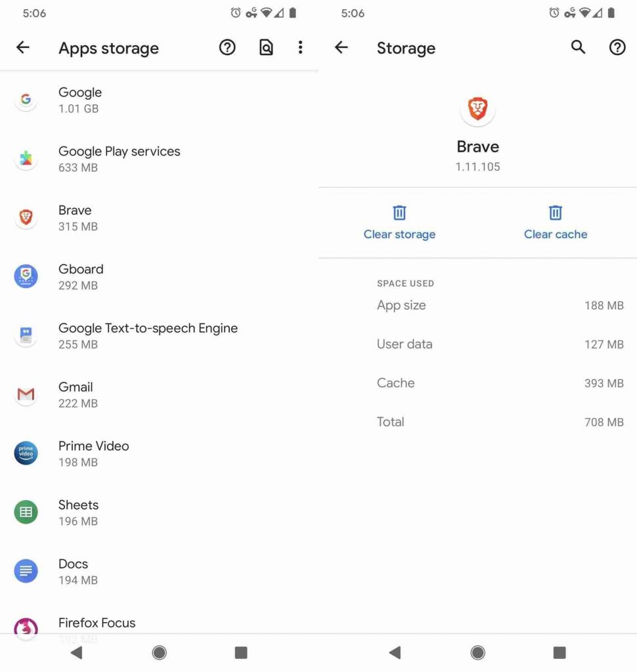This screenshot has height=672, width=637.
Task: Open help in Apps storage header
Action: pyautogui.click(x=227, y=47)
